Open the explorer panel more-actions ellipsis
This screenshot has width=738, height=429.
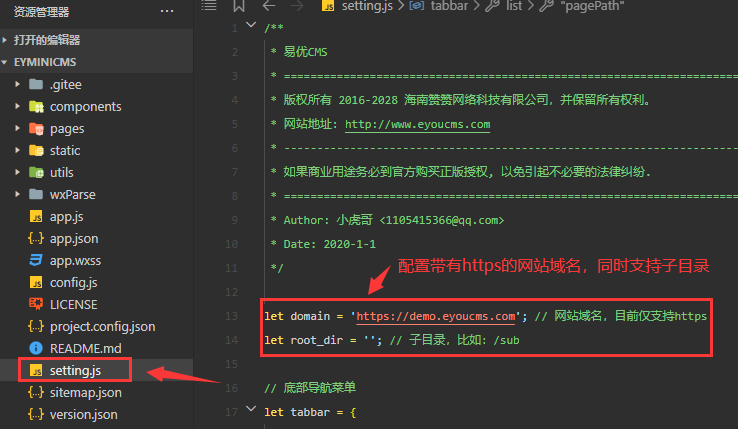167,11
